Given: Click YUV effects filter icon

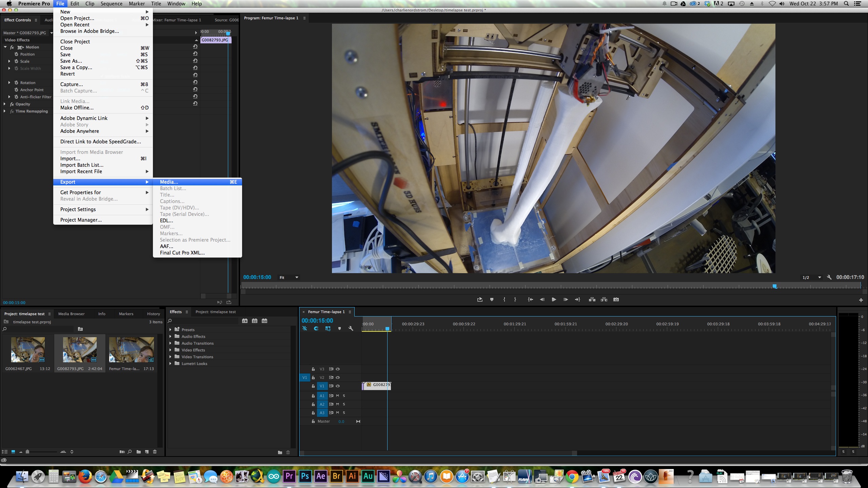Looking at the screenshot, I should click(x=264, y=321).
